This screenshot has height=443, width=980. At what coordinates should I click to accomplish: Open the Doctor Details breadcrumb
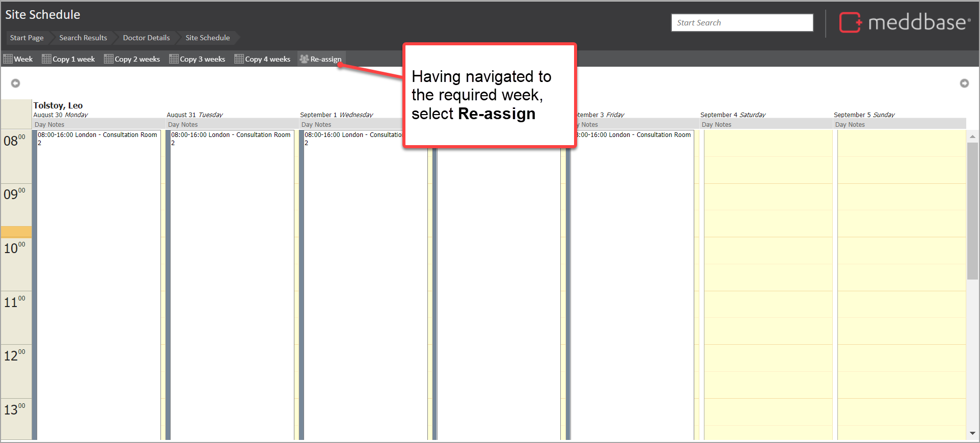pyautogui.click(x=146, y=38)
